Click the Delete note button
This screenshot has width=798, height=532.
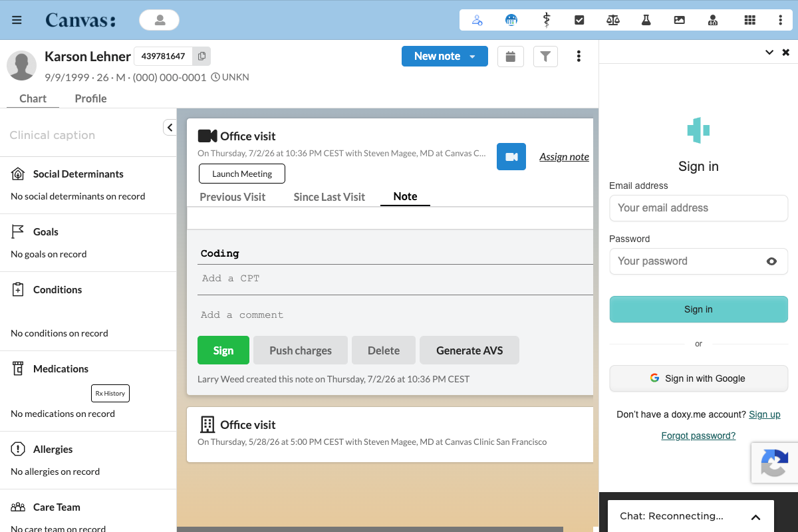384,350
